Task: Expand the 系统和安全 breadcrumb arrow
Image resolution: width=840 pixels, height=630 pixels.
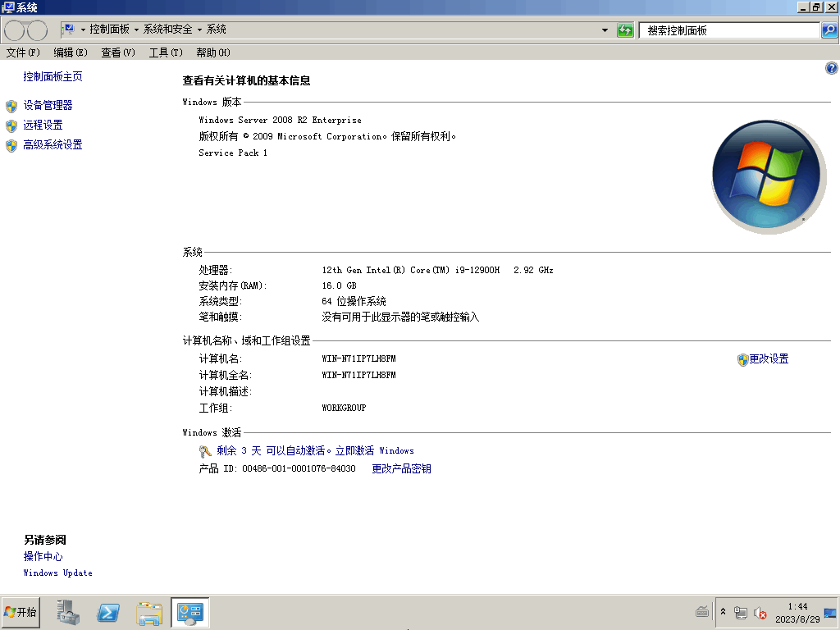Action: (199, 30)
